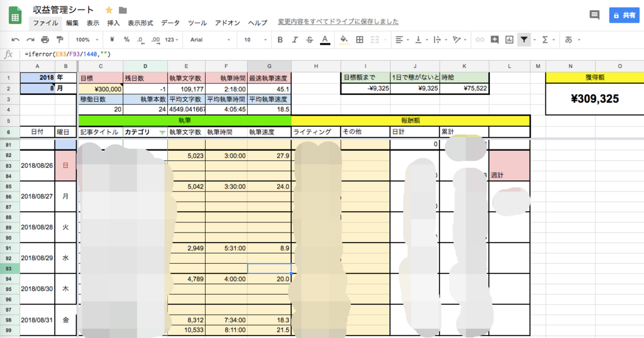
Task: Expand the filter views arrow
Action: (535, 40)
